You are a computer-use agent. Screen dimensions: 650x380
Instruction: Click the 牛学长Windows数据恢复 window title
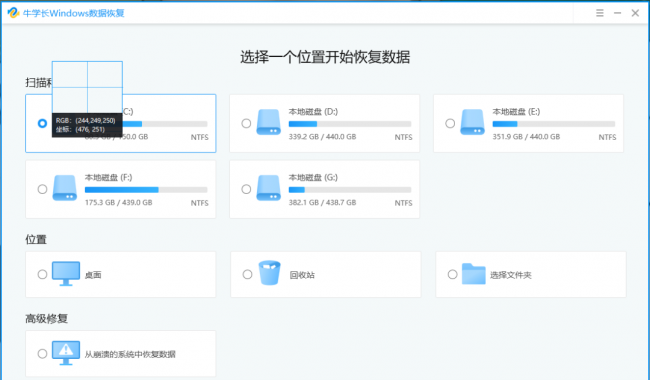(74, 13)
